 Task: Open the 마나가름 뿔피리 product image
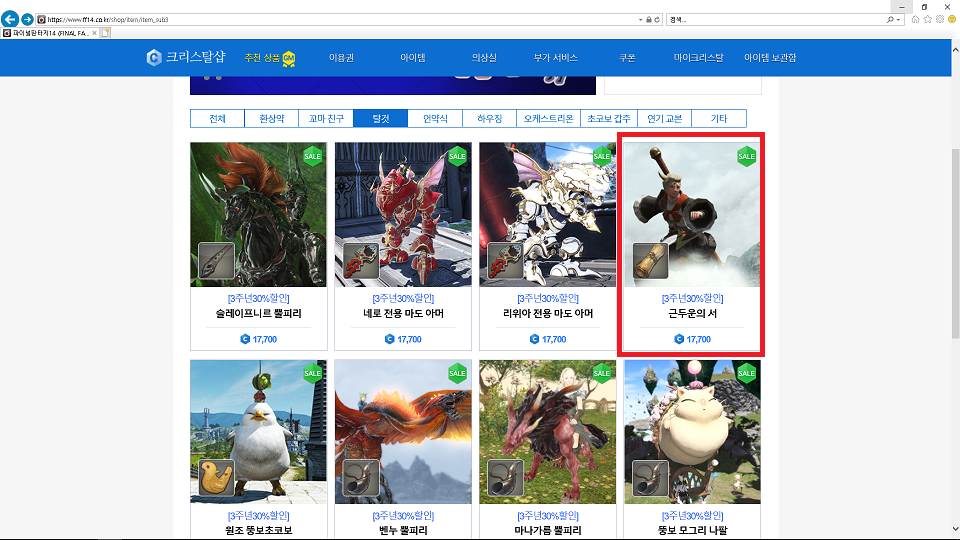tap(547, 432)
